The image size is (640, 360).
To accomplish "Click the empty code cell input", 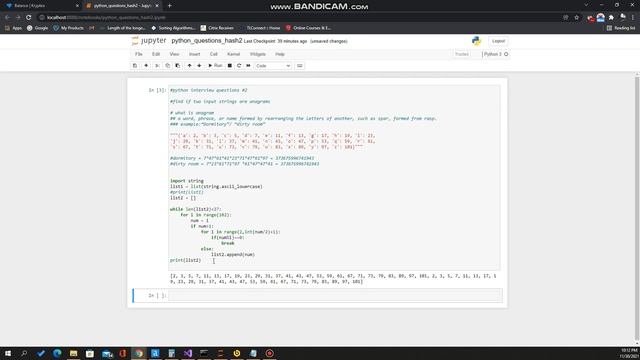I will (x=335, y=296).
